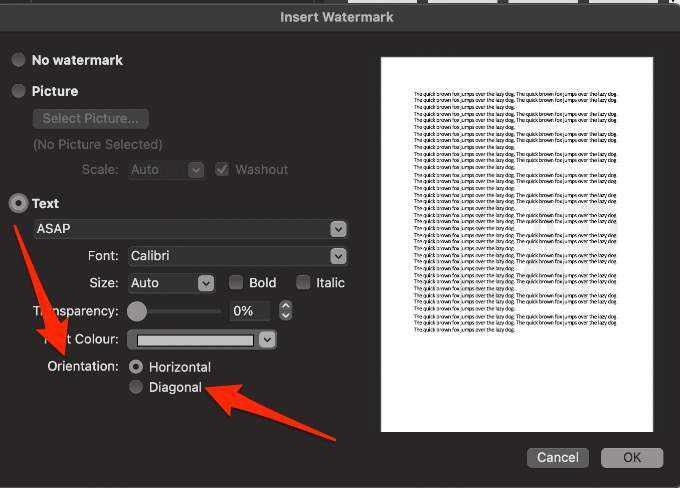The width and height of the screenshot is (680, 488).
Task: Enable the Italic checkbox
Action: pos(303,283)
